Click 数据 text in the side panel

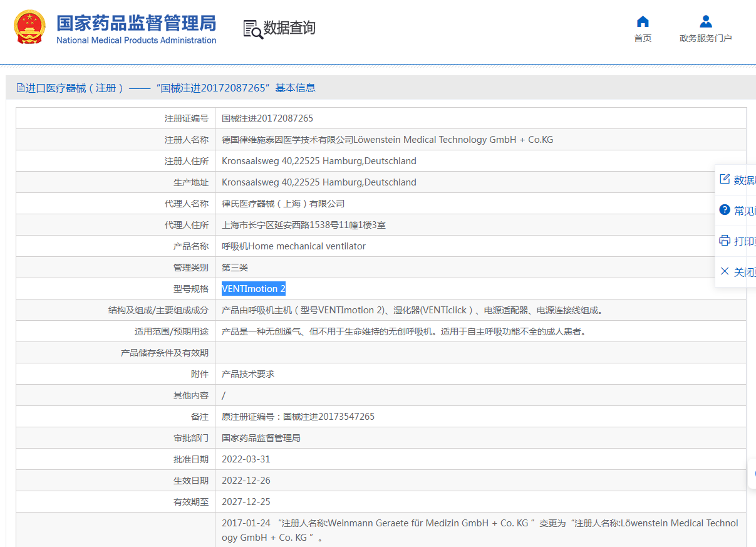tap(745, 180)
